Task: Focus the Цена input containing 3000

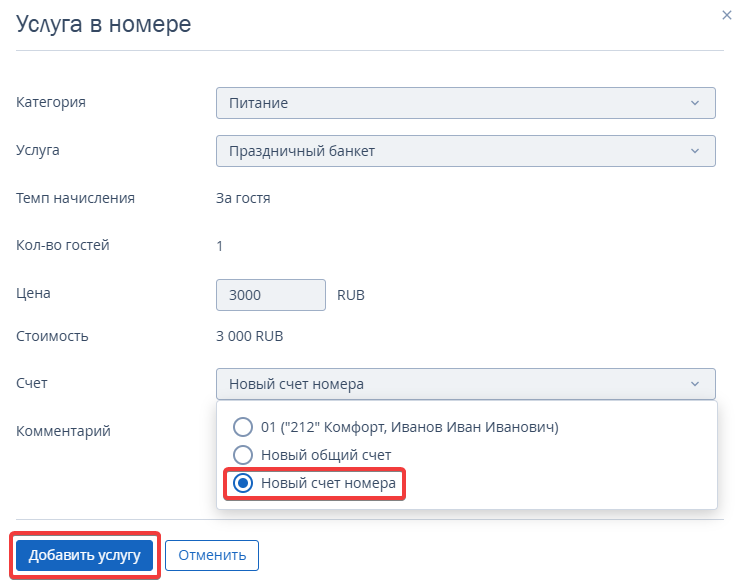Action: click(x=271, y=295)
